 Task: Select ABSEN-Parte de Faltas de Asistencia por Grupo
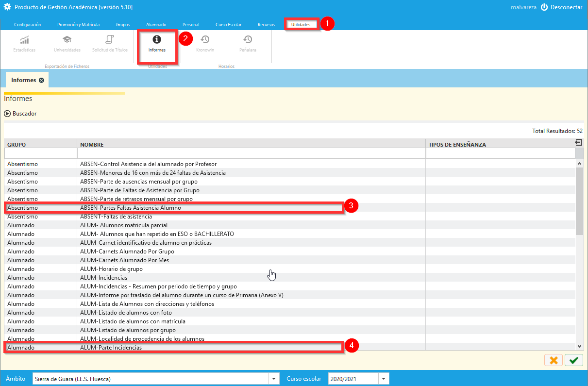coord(289,190)
